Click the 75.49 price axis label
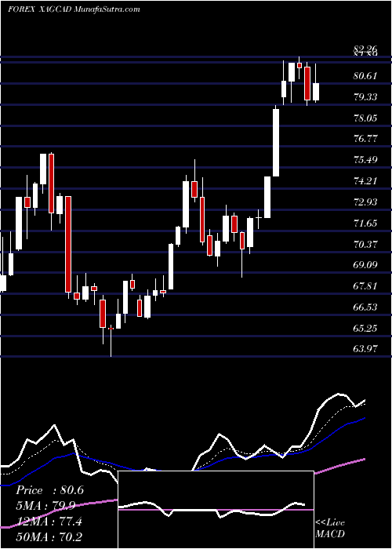Viewport: 392px width, 549px height. [x=365, y=160]
